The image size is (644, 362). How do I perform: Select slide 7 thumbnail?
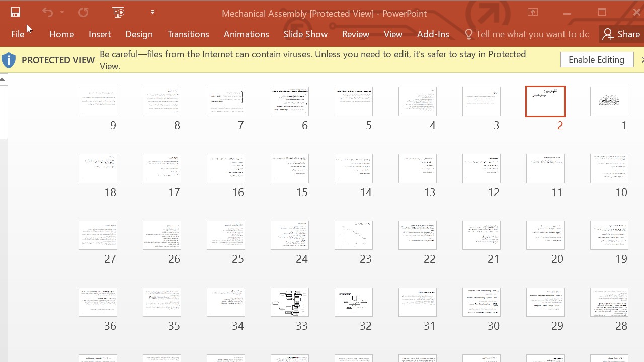(x=225, y=102)
